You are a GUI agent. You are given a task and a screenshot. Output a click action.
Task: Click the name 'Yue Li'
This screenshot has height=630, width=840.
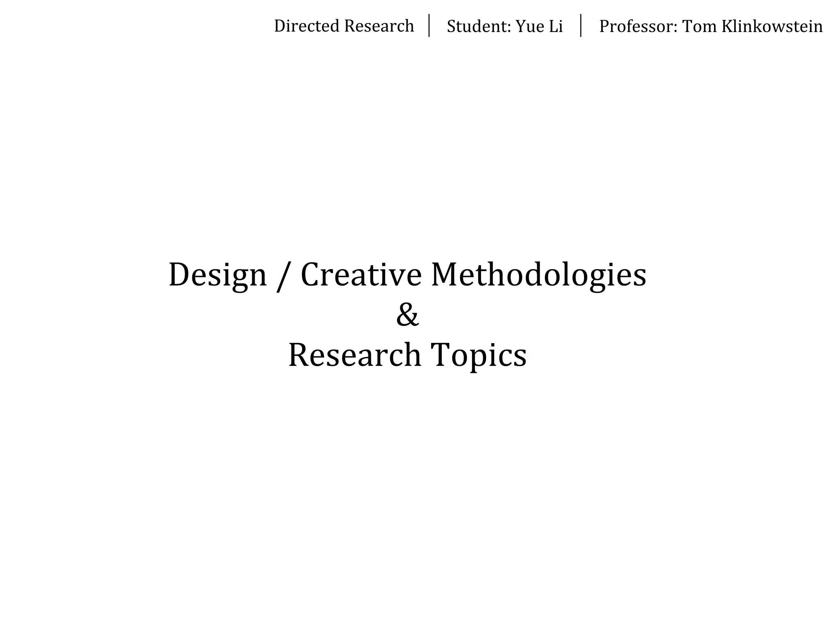pyautogui.click(x=539, y=27)
